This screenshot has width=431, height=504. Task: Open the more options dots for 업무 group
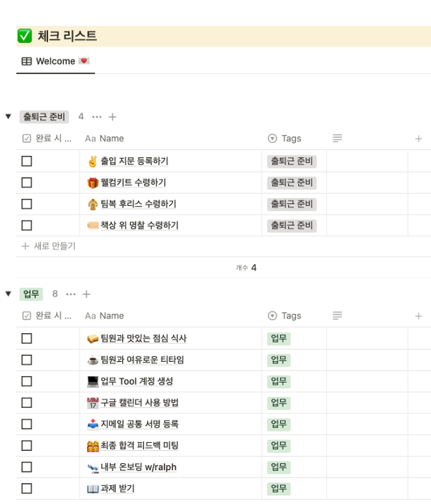[71, 294]
